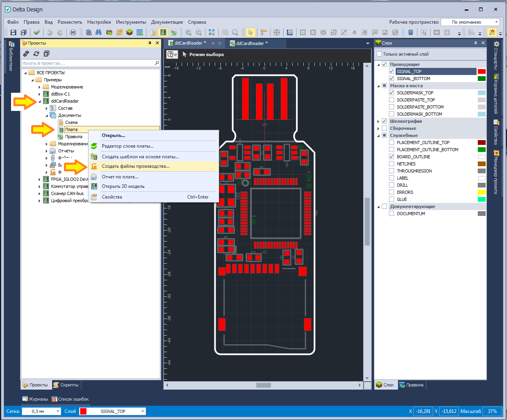
Task: Enable the Только активный слой checkbox
Action: pos(379,54)
